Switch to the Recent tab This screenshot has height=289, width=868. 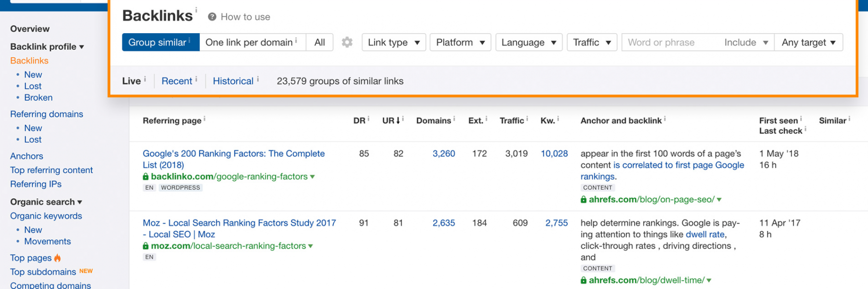tap(177, 81)
